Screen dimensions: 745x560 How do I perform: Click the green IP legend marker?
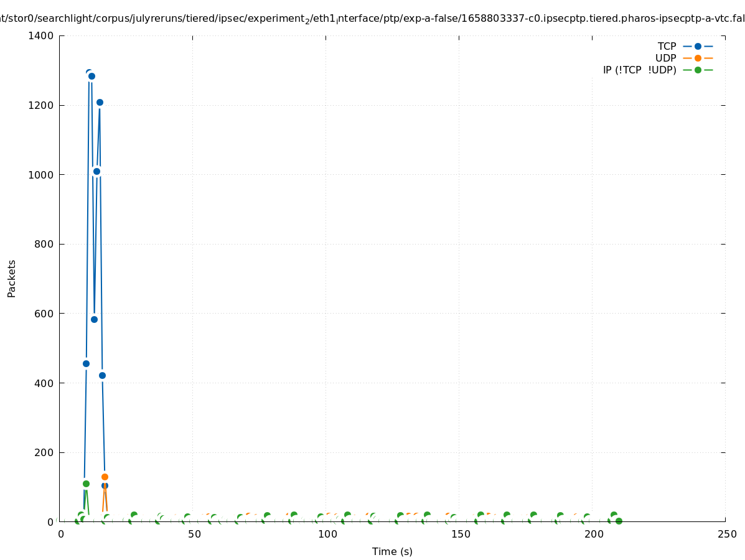pyautogui.click(x=698, y=70)
